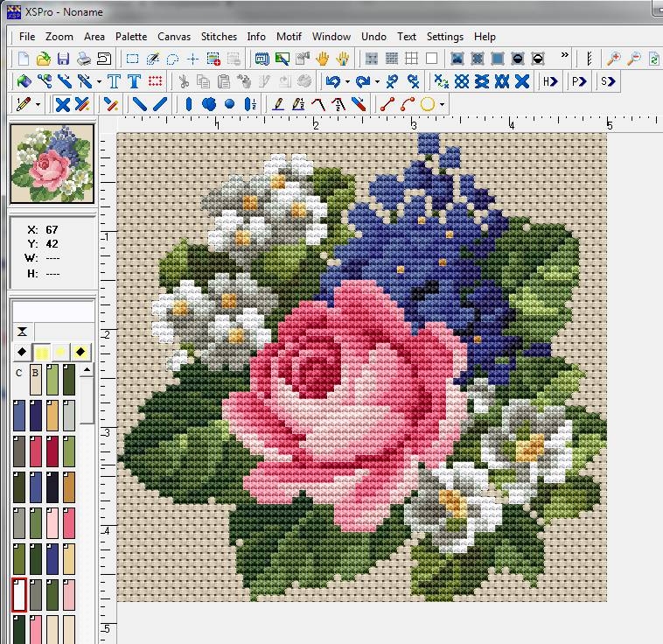The image size is (663, 644).
Task: Click the Print icon in toolbar
Action: tap(84, 59)
